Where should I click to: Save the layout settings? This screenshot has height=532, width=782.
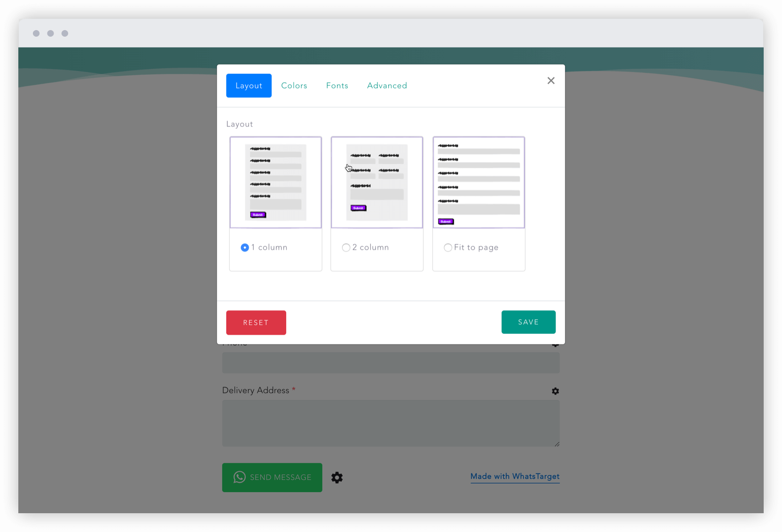click(528, 322)
